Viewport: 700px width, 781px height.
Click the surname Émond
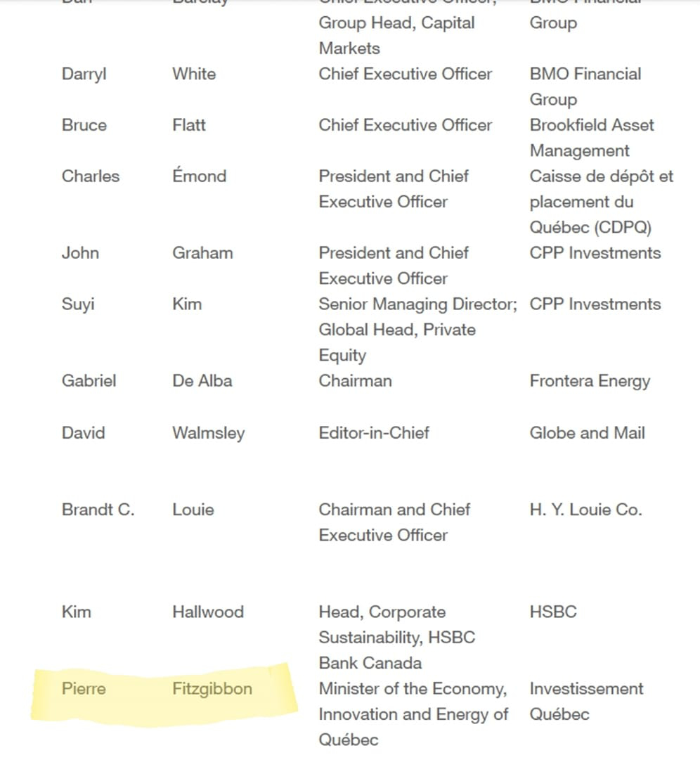click(x=199, y=176)
